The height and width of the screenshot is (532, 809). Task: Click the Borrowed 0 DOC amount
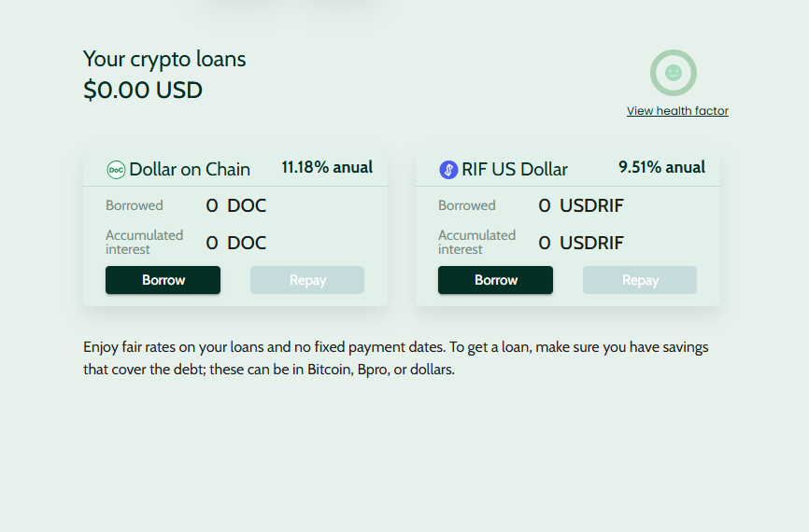(235, 206)
